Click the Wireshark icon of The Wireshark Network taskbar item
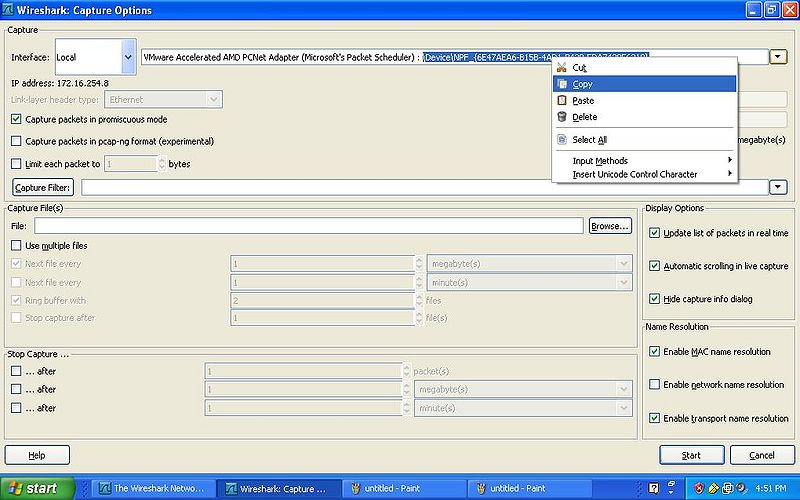The width and height of the screenshot is (800, 500). click(x=105, y=488)
